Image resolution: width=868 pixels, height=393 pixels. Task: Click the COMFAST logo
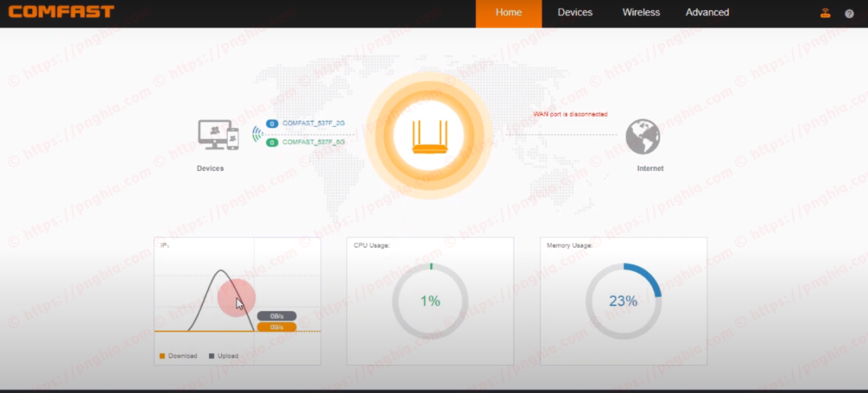point(61,12)
